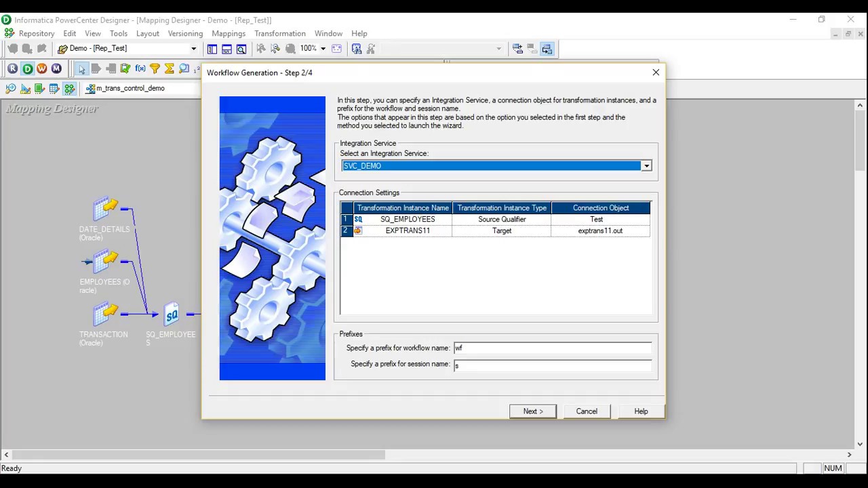Viewport: 868px width, 488px height.
Task: Click the first link-columns toolbar icon
Action: tap(517, 49)
